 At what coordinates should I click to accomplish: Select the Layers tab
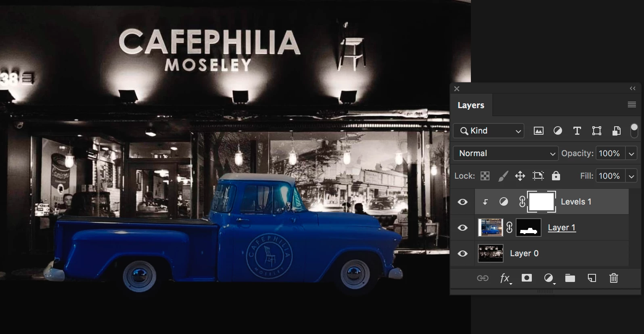(470, 105)
